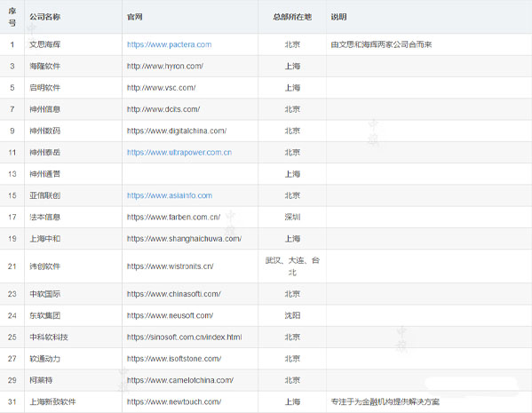This screenshot has width=532, height=413.
Task: Select company name 柯莱特
Action: click(41, 380)
